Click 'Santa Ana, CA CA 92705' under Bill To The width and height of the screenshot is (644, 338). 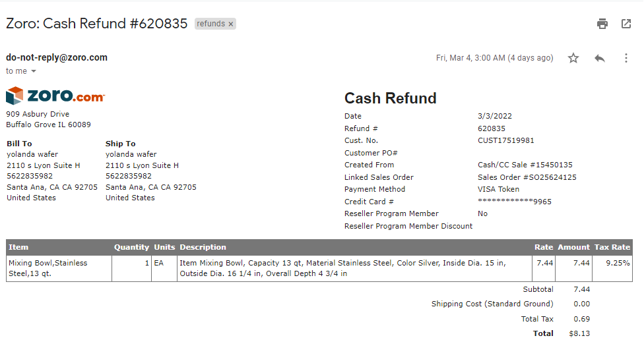click(51, 187)
